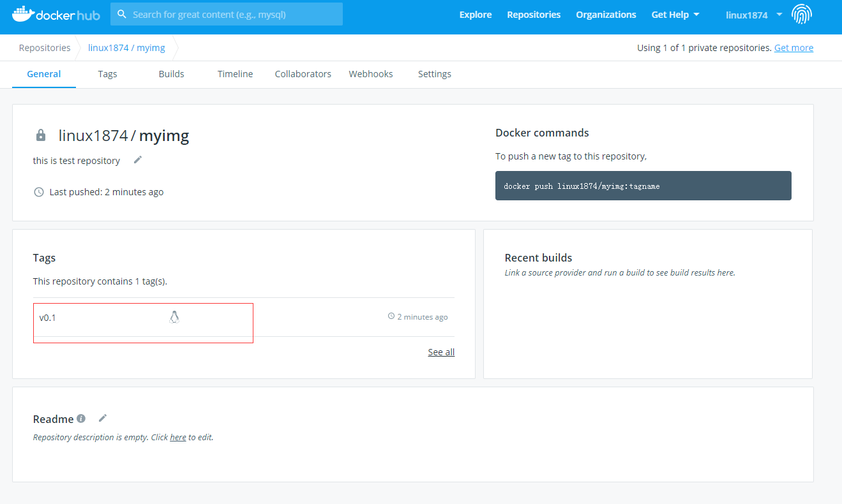The width and height of the screenshot is (842, 504).
Task: Focus the Docker Hub search field
Action: point(234,14)
